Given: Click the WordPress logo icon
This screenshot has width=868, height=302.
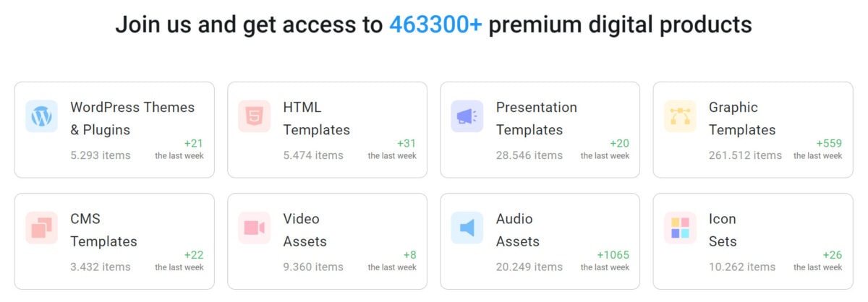Looking at the screenshot, I should 41,116.
